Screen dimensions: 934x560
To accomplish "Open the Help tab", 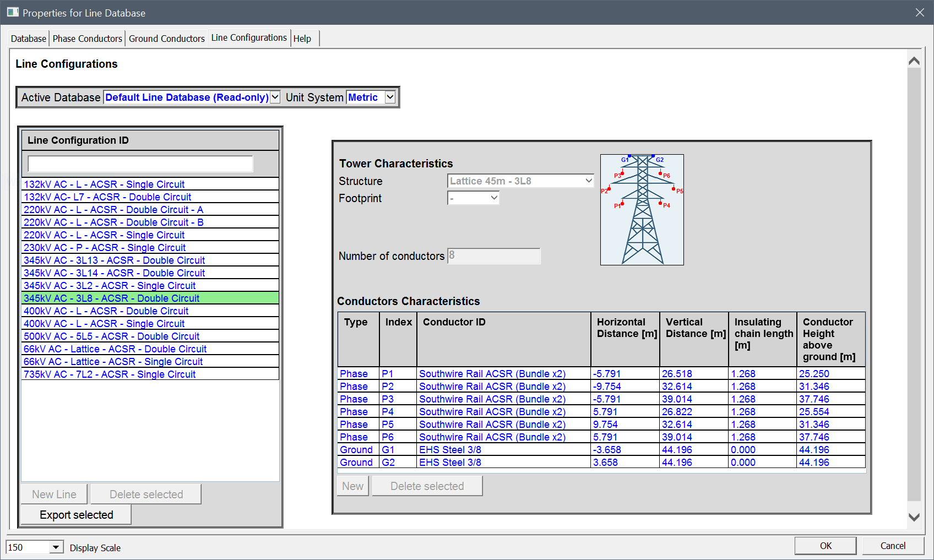I will (x=303, y=38).
